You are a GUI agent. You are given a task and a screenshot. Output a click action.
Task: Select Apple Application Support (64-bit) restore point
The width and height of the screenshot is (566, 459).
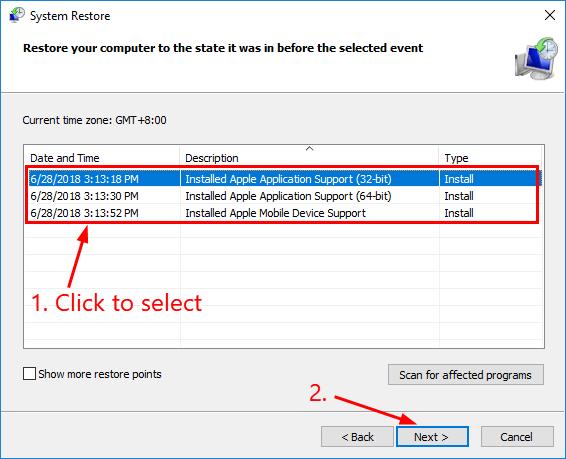[284, 196]
